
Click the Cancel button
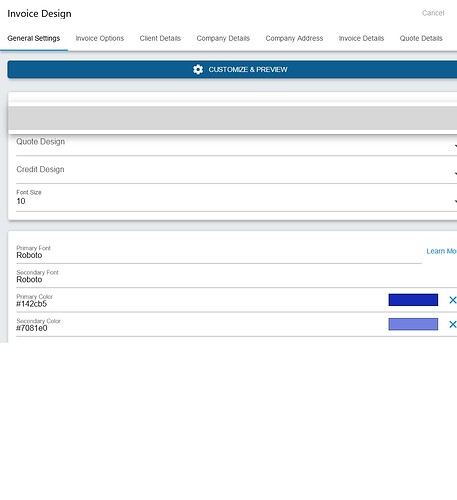pos(433,13)
